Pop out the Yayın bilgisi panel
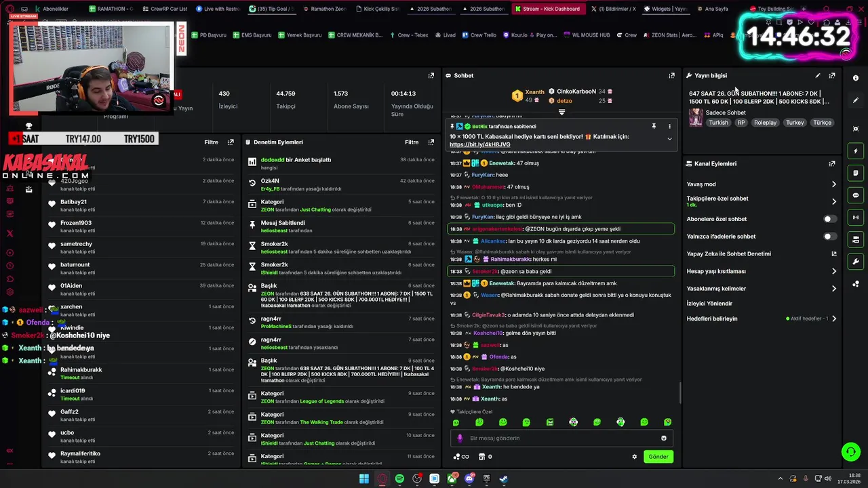Viewport: 868px width, 488px height. pyautogui.click(x=832, y=76)
